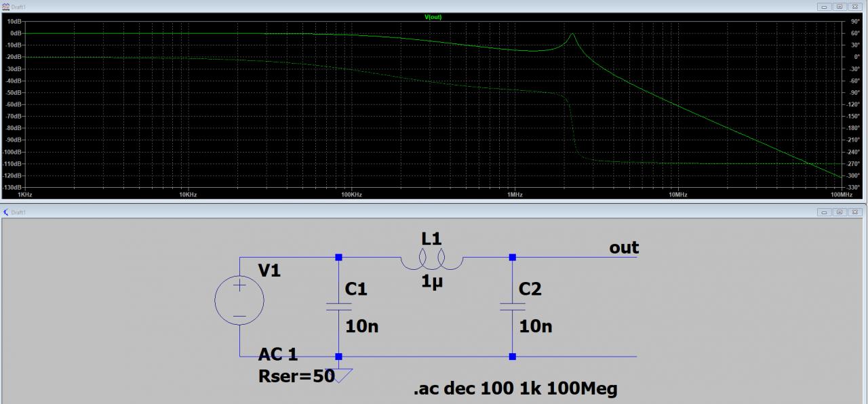The width and height of the screenshot is (868, 404).
Task: Click the '10n' value under C2
Action: 536,327
